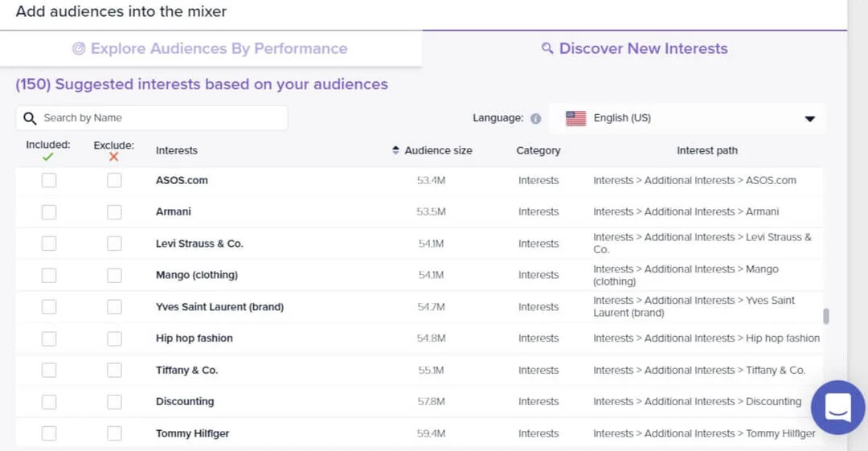This screenshot has height=451, width=868.
Task: Click the Mango (clothing) interest name
Action: pyautogui.click(x=197, y=275)
